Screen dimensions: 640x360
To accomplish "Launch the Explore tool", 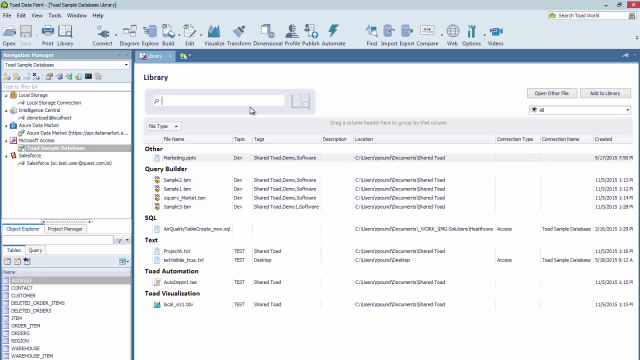I will point(150,35).
